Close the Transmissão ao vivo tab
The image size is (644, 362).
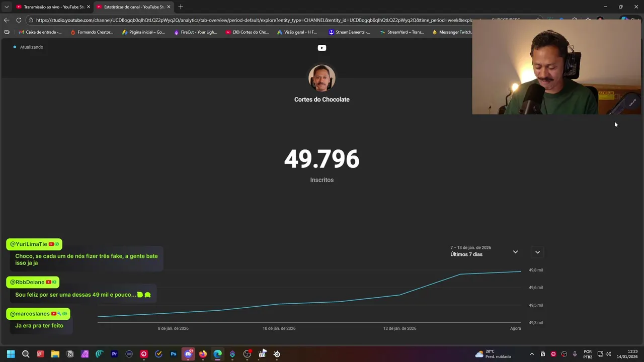89,7
